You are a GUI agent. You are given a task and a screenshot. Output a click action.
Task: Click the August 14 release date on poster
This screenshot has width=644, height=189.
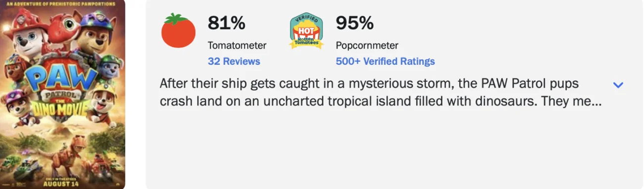tap(60, 184)
